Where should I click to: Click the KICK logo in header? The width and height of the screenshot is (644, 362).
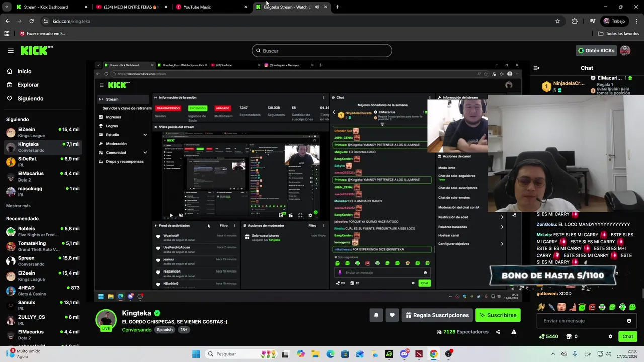point(36,50)
